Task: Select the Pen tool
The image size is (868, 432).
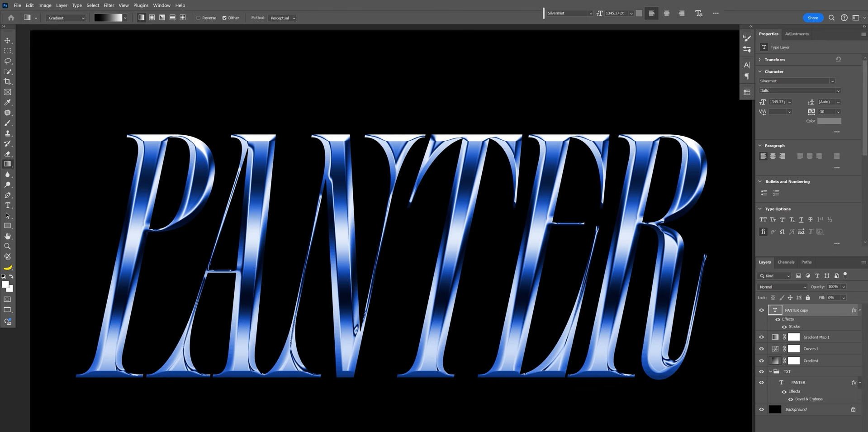Action: pos(8,195)
